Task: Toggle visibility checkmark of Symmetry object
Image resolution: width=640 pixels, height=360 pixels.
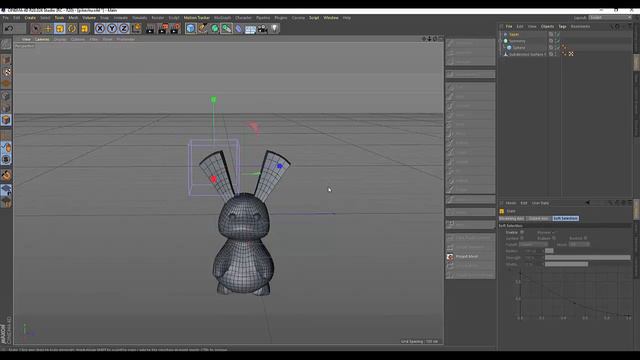Action: pyautogui.click(x=557, y=41)
